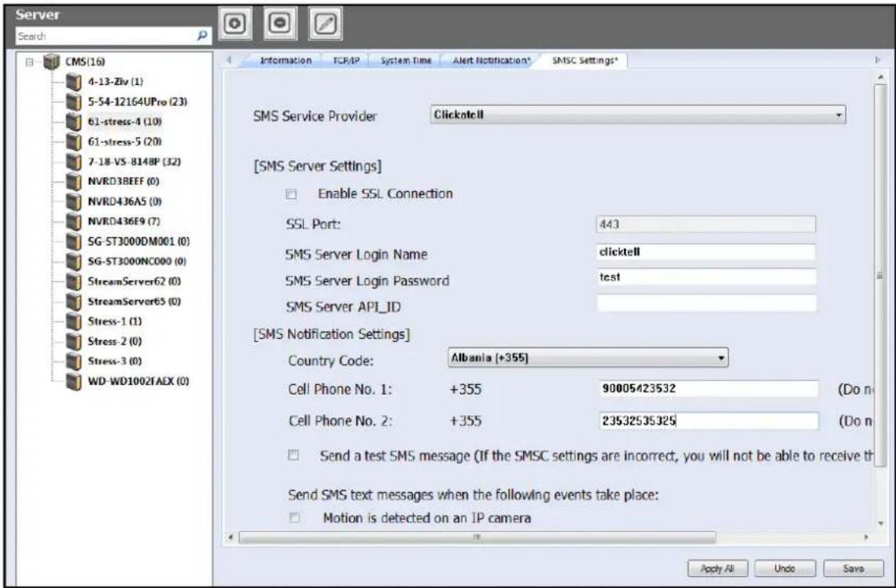Screen dimensions: 896x588
Task: Switch to the Alert Notification tab
Action: click(492, 60)
